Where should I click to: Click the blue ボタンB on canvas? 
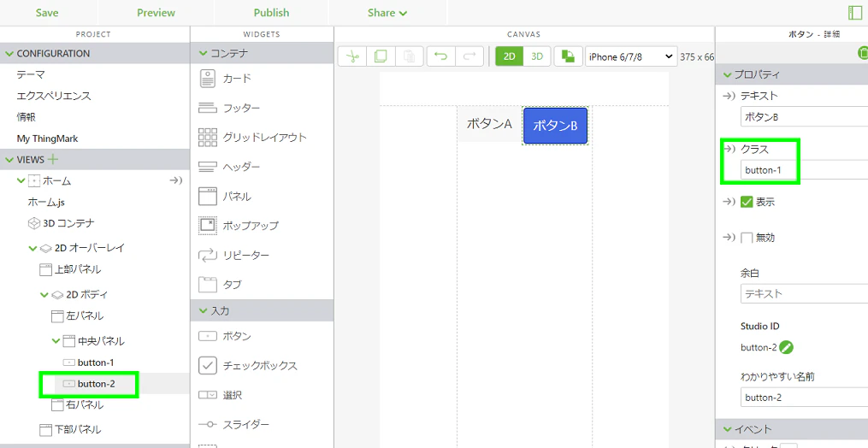(555, 126)
